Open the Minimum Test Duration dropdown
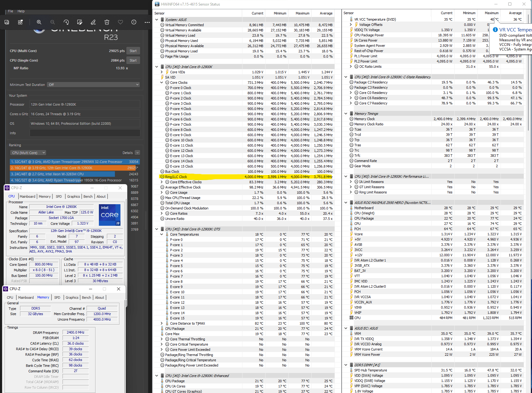 click(x=94, y=85)
